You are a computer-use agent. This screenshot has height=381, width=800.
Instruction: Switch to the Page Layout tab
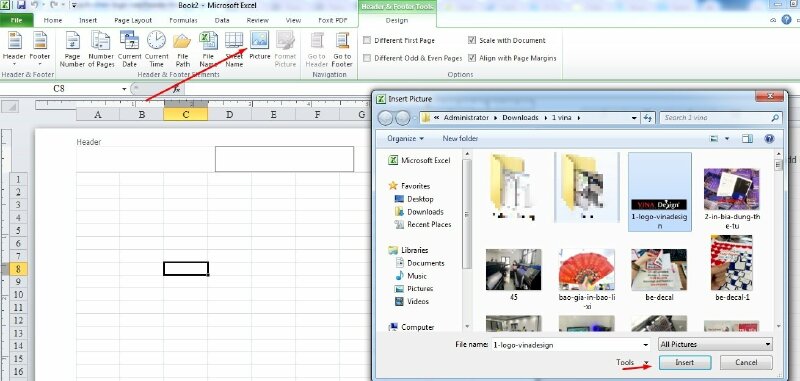click(x=133, y=20)
